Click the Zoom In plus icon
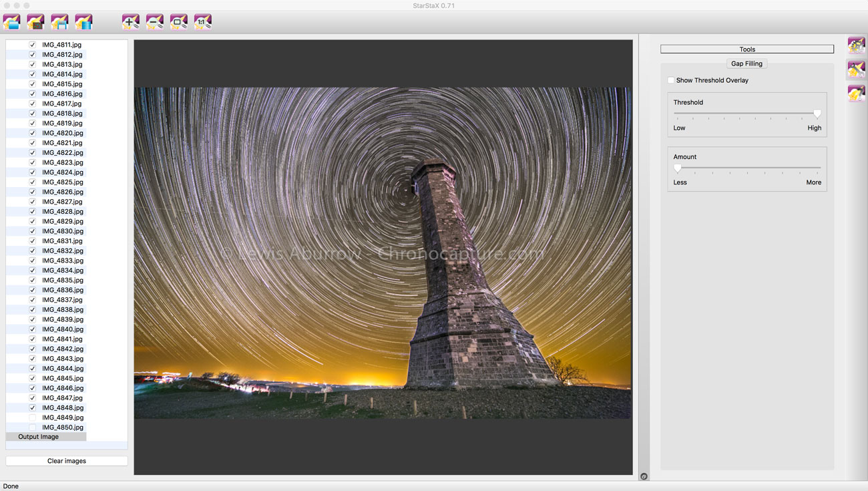 coord(131,22)
